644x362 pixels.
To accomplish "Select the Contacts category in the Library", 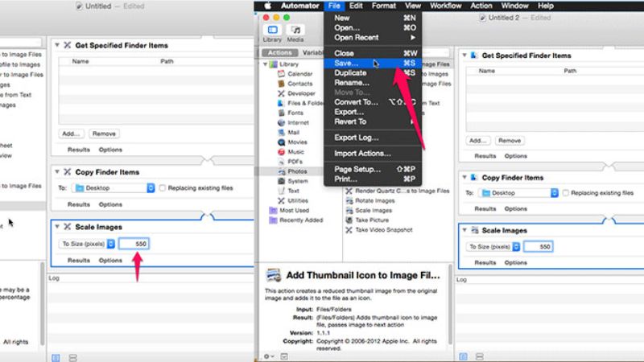I will tap(299, 84).
